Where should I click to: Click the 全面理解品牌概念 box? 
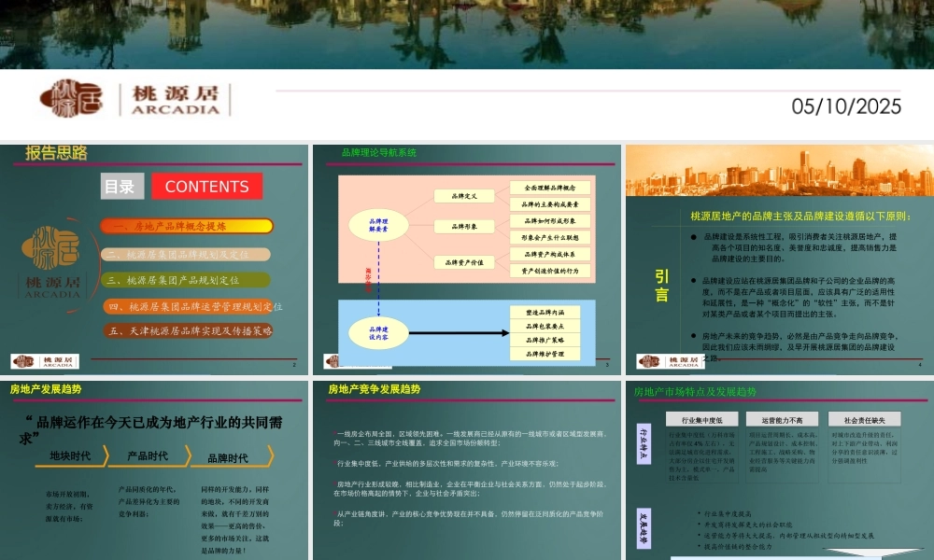point(550,188)
